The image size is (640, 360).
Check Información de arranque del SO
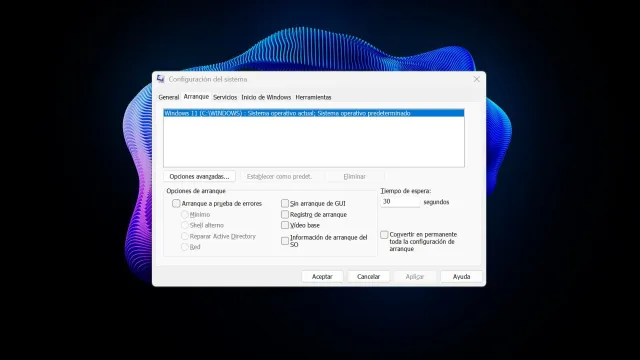(285, 241)
